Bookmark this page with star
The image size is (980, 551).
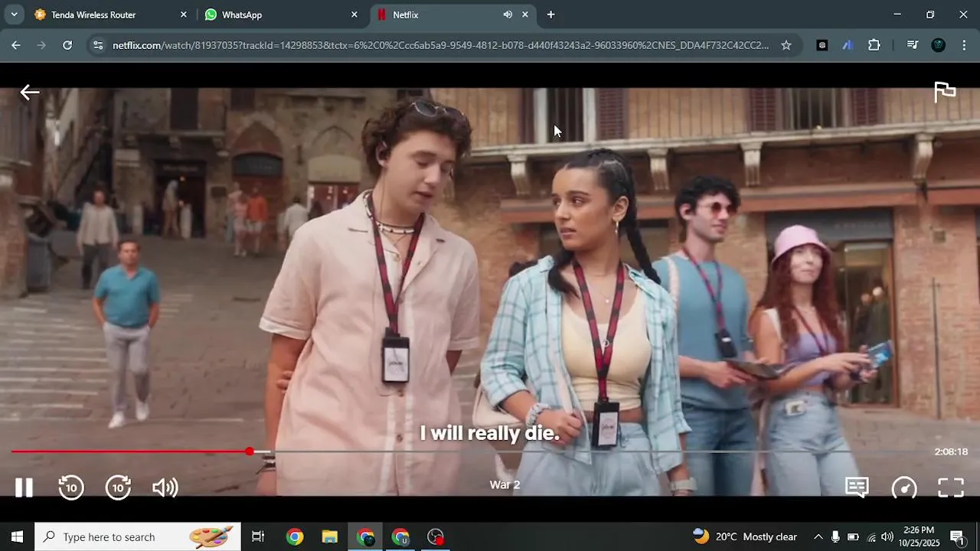click(x=786, y=45)
